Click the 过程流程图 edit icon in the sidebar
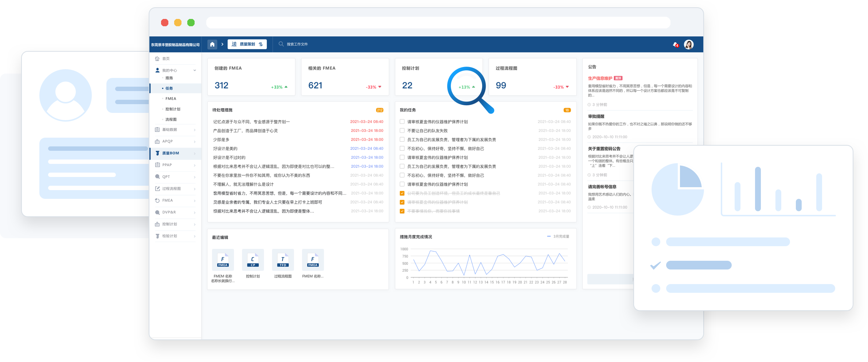868x362 pixels. pos(157,189)
